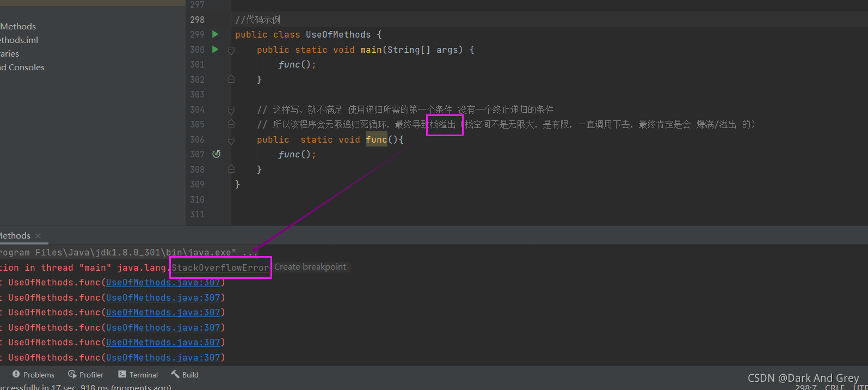
Task: Click the func() call inside main at line 301
Action: (x=297, y=65)
